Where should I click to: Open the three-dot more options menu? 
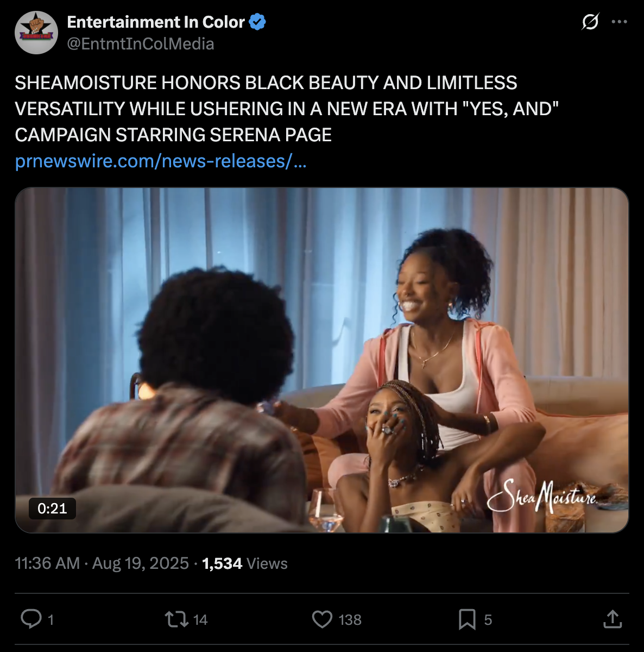click(x=619, y=22)
